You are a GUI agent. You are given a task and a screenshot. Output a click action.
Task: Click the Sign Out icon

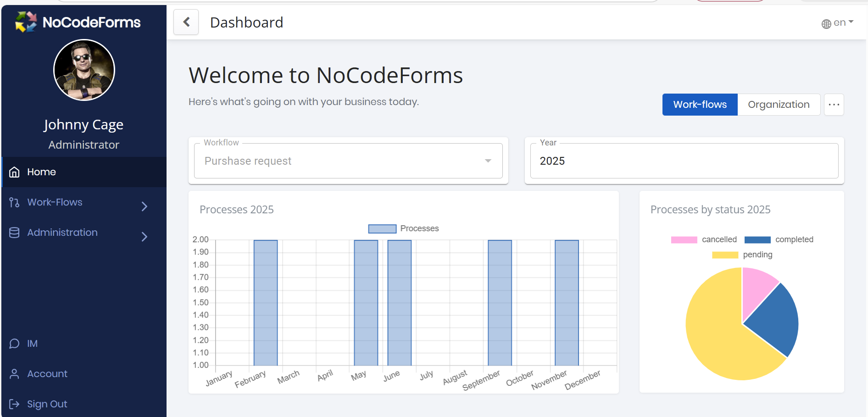(x=14, y=404)
